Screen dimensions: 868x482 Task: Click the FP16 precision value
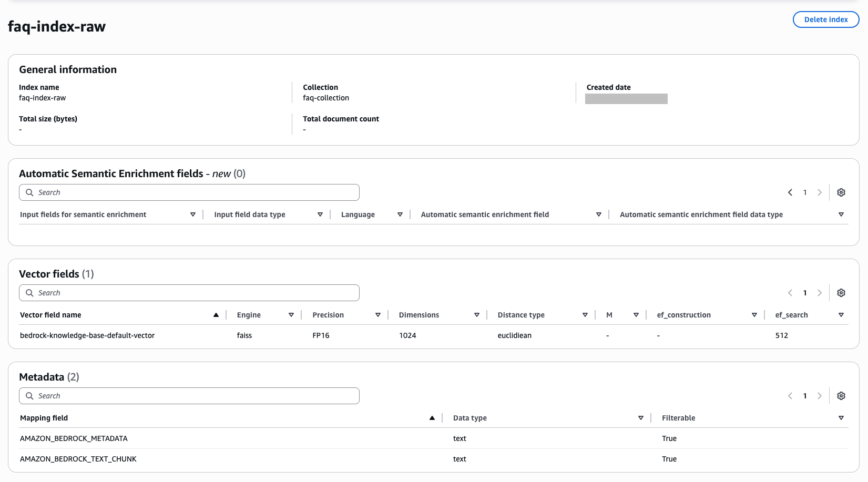click(x=321, y=335)
